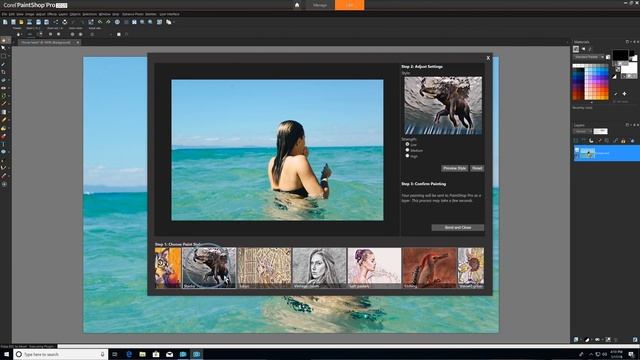Image resolution: width=640 pixels, height=360 pixels.
Task: Open the Adjust menu
Action: pyautogui.click(x=40, y=14)
